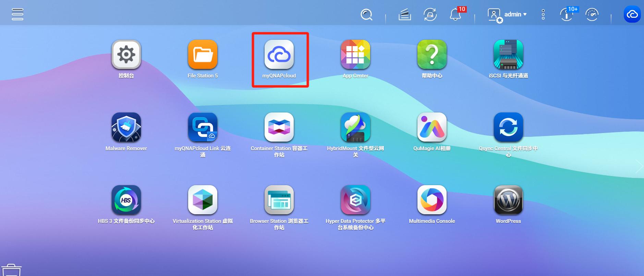
Task: Open the system information icon with 10+ badge
Action: [567, 14]
